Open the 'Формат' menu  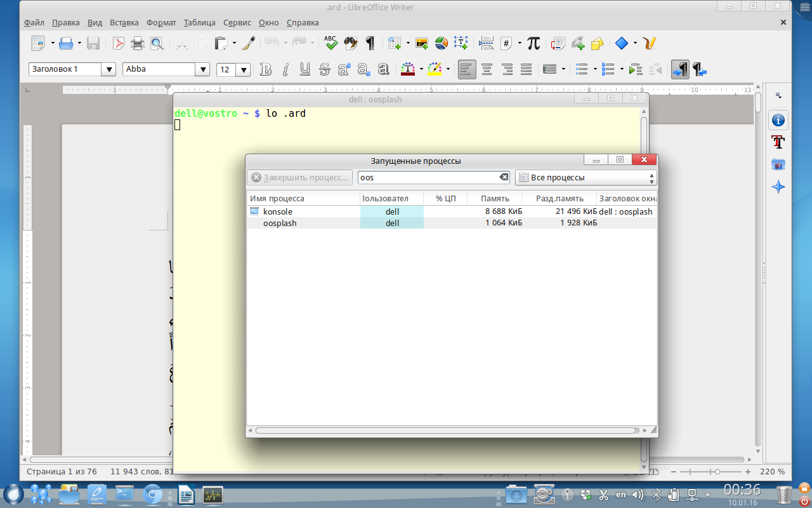click(161, 22)
